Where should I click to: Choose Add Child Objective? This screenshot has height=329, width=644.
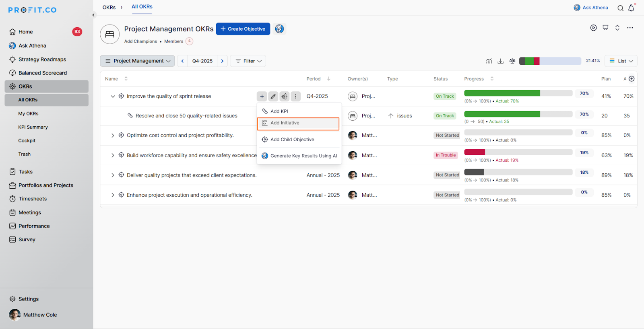[x=299, y=140]
